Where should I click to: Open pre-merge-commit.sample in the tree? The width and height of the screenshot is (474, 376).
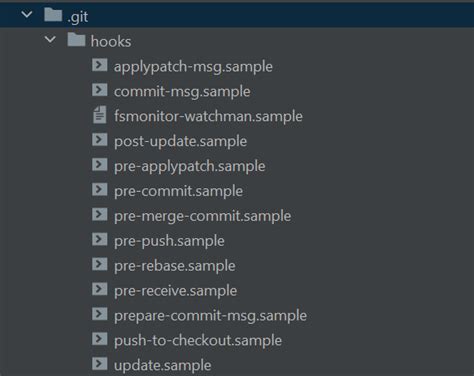coord(203,216)
